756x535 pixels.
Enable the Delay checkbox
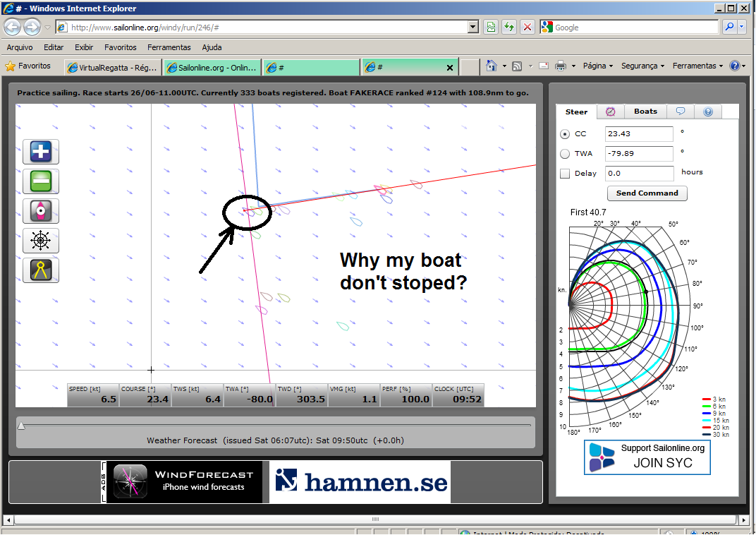point(565,174)
